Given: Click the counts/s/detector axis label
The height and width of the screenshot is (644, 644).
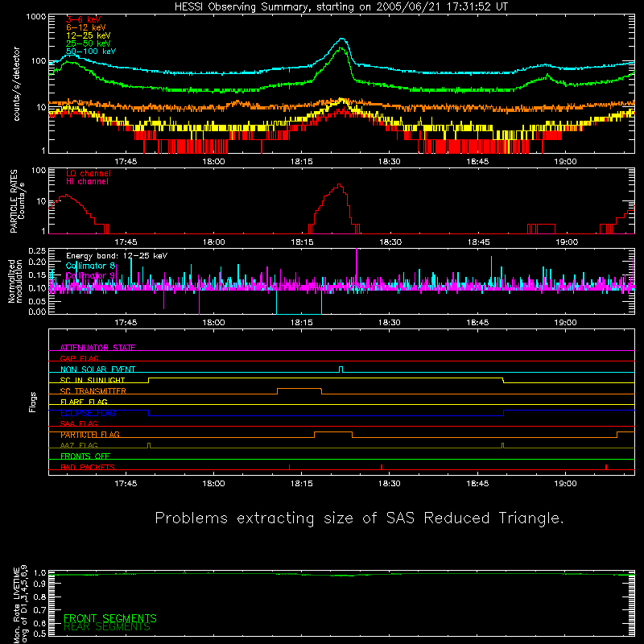Looking at the screenshot, I should [x=16, y=84].
